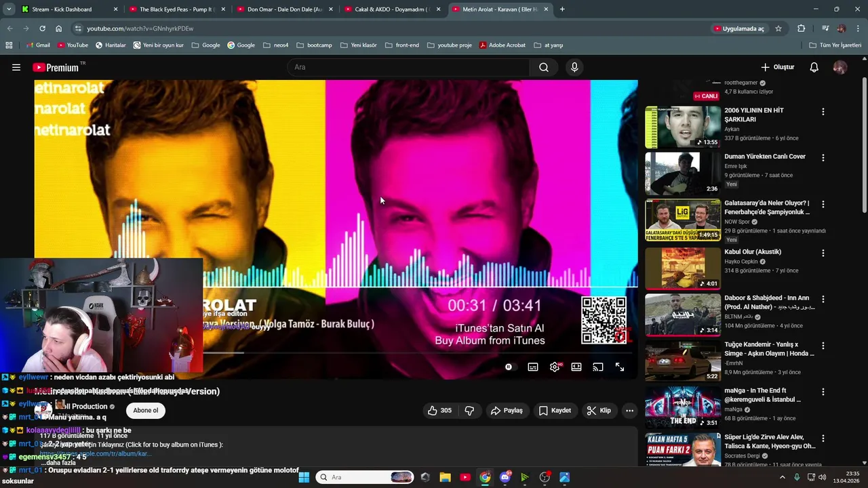
Task: Click the search magnifier button
Action: coord(544,67)
